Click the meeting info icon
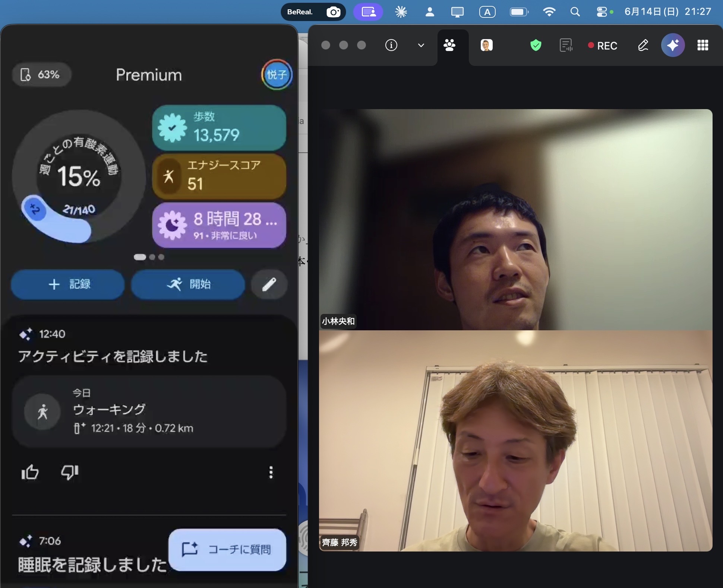The width and height of the screenshot is (723, 588). point(391,45)
